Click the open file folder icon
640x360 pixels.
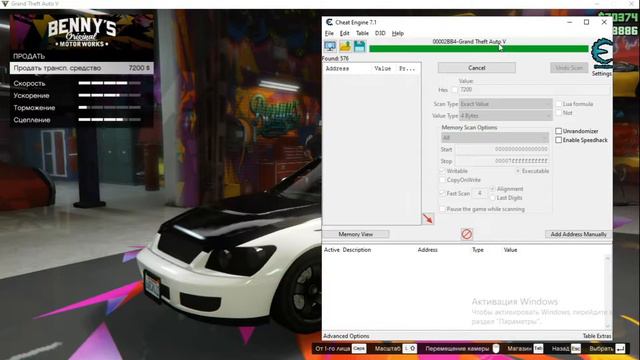(x=345, y=46)
